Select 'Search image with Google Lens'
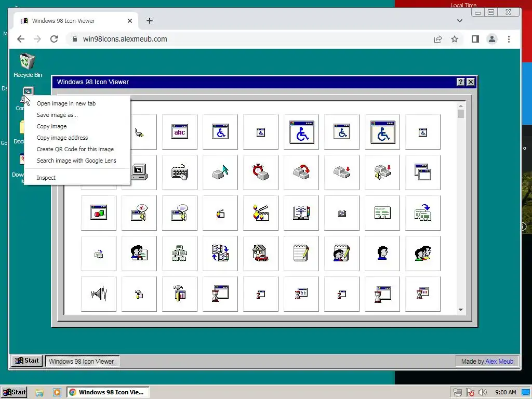Image resolution: width=532 pixels, height=399 pixels. 77,161
